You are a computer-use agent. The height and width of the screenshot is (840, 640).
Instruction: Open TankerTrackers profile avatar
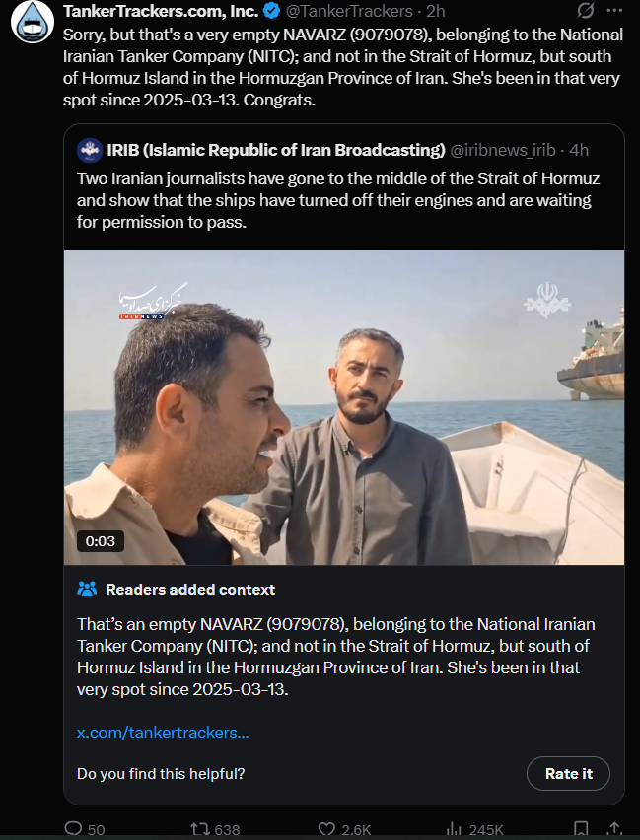click(33, 21)
